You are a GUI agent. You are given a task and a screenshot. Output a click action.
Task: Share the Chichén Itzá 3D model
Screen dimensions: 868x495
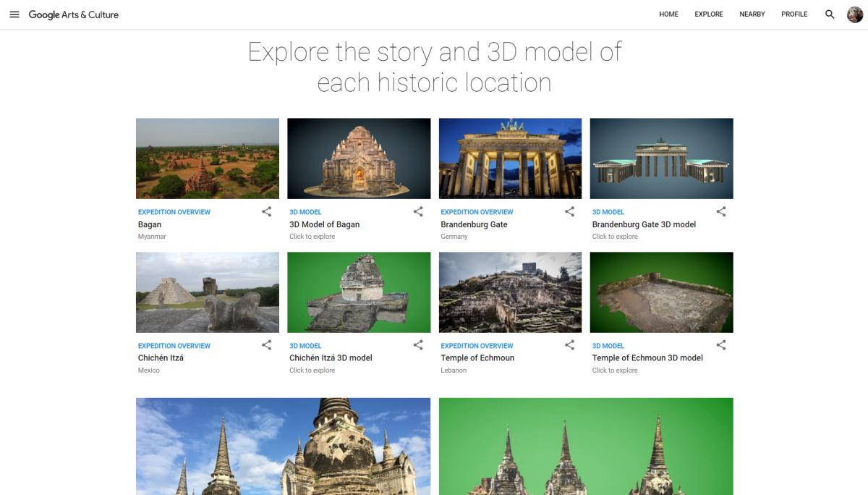click(418, 345)
